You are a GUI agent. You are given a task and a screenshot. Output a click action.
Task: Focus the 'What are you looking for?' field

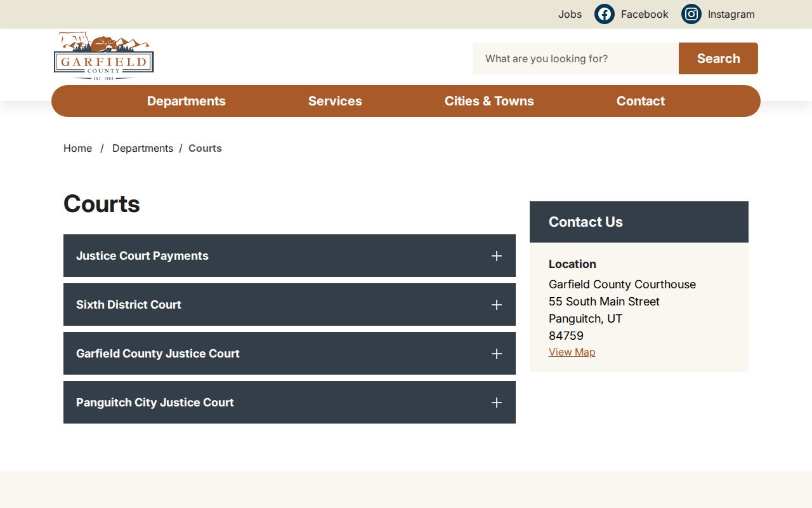pyautogui.click(x=575, y=58)
